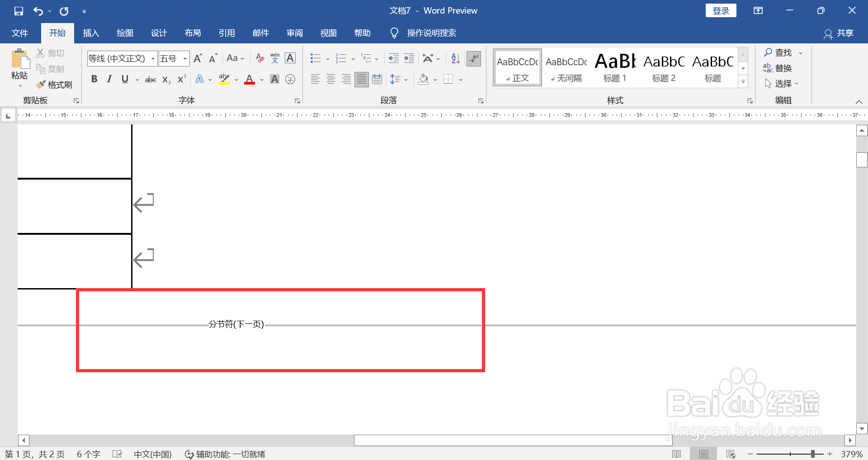Click Find (查找) in the editing group
Screen dimensions: 868x460
pos(778,52)
